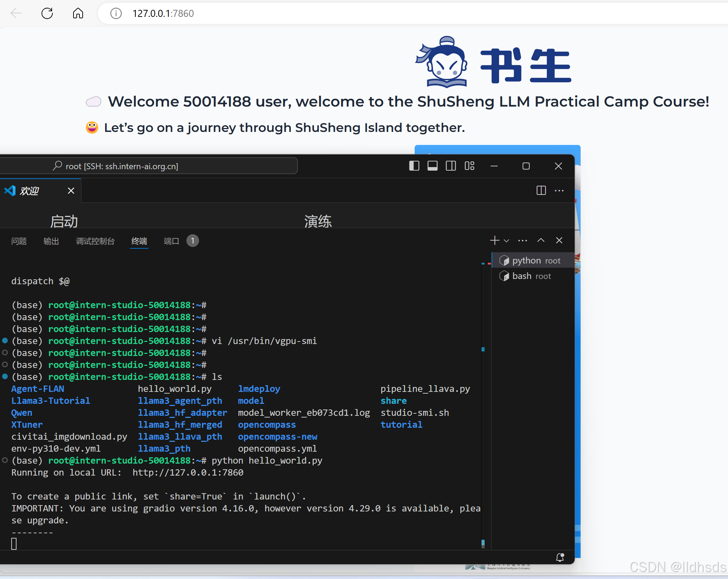
Task: Click the Agent-FLAN directory name
Action: (38, 389)
